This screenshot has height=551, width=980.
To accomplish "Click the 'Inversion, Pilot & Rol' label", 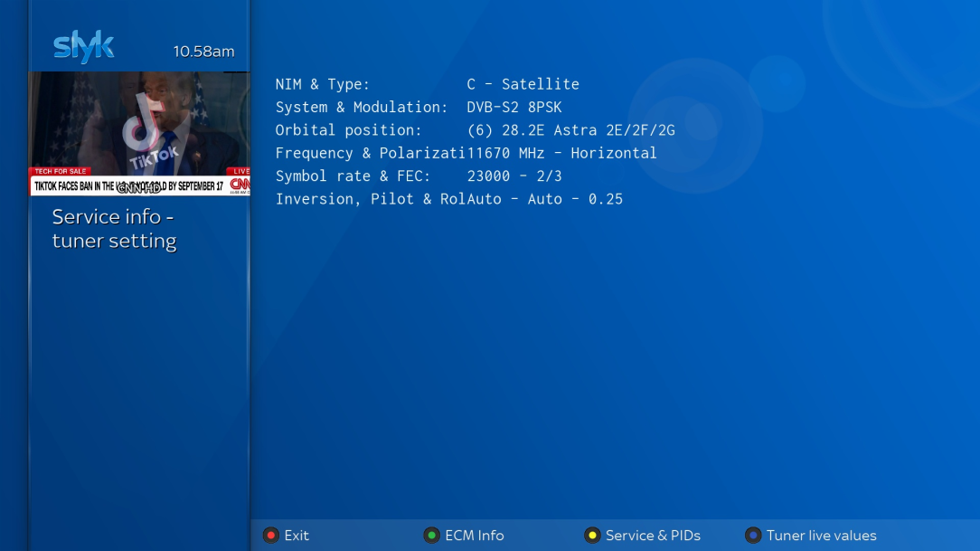I will coord(372,199).
